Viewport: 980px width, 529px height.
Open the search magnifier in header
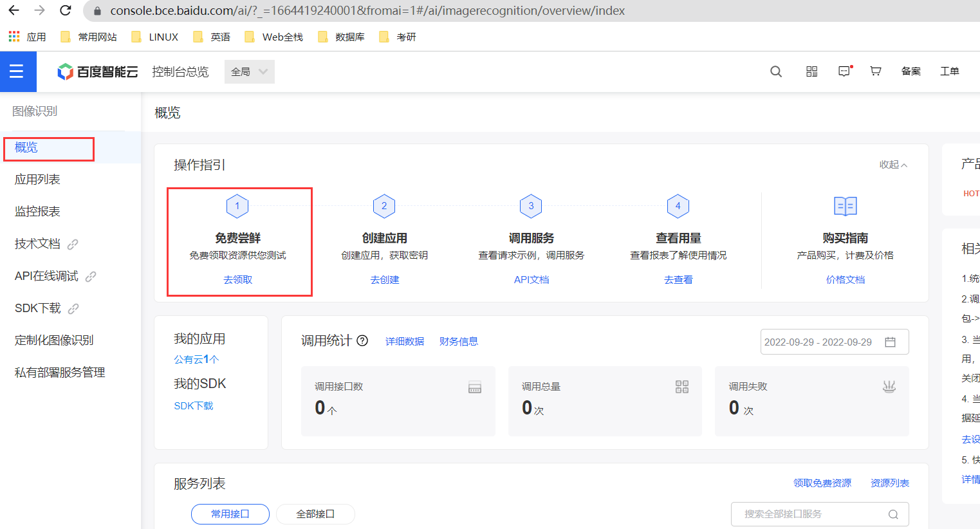tap(776, 71)
